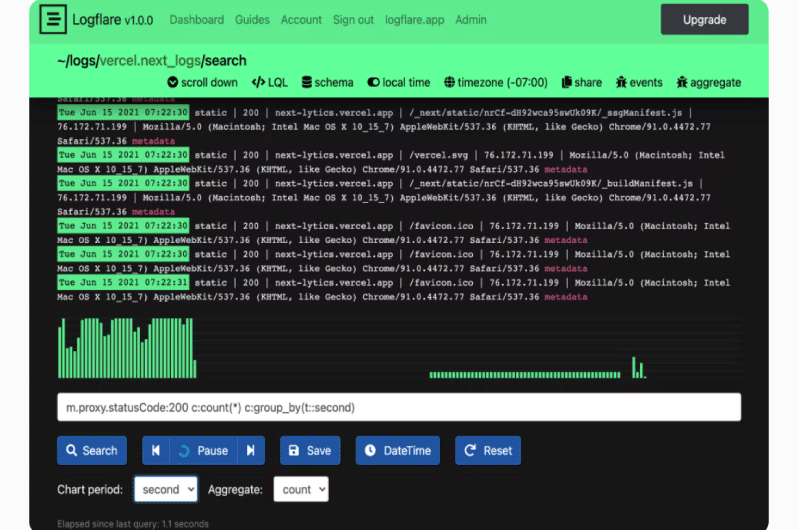The image size is (800, 530).
Task: Open the Account page
Action: coord(301,20)
